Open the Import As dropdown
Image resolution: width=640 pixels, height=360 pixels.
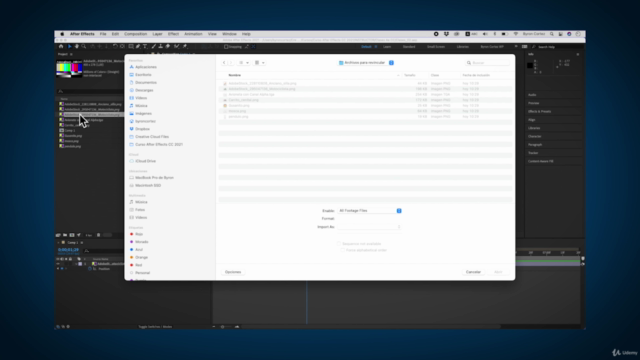point(369,227)
